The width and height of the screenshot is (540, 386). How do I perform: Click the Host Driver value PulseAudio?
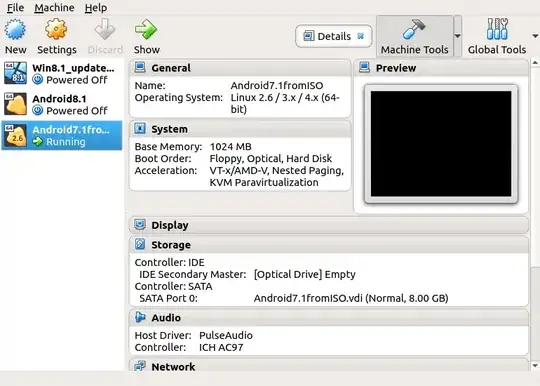(x=226, y=335)
